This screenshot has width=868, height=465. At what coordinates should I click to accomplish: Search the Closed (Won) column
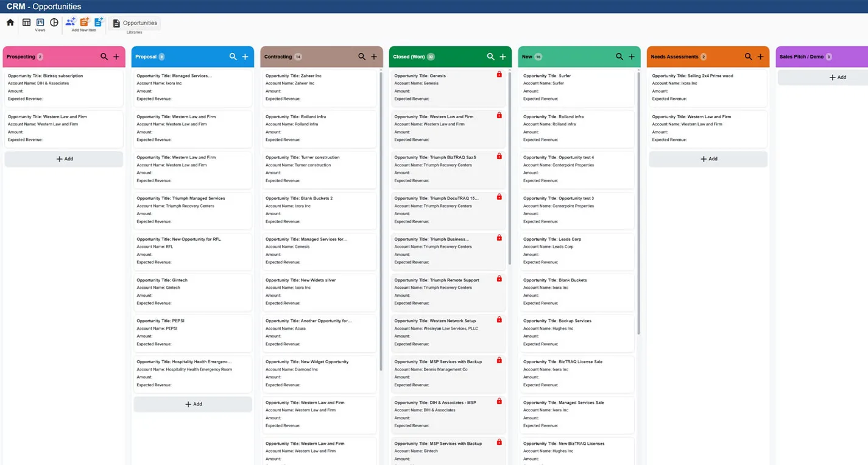(491, 57)
